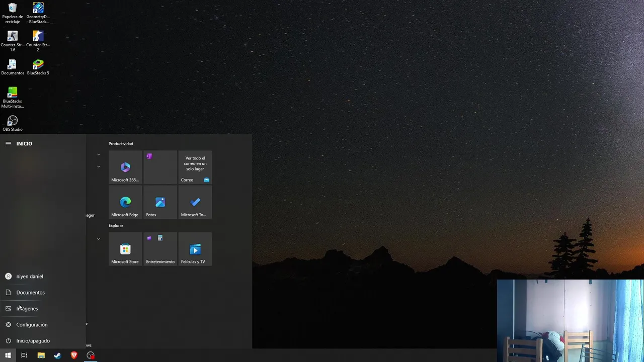
Task: Launch Microsoft Edge from Start tiles
Action: point(125,202)
